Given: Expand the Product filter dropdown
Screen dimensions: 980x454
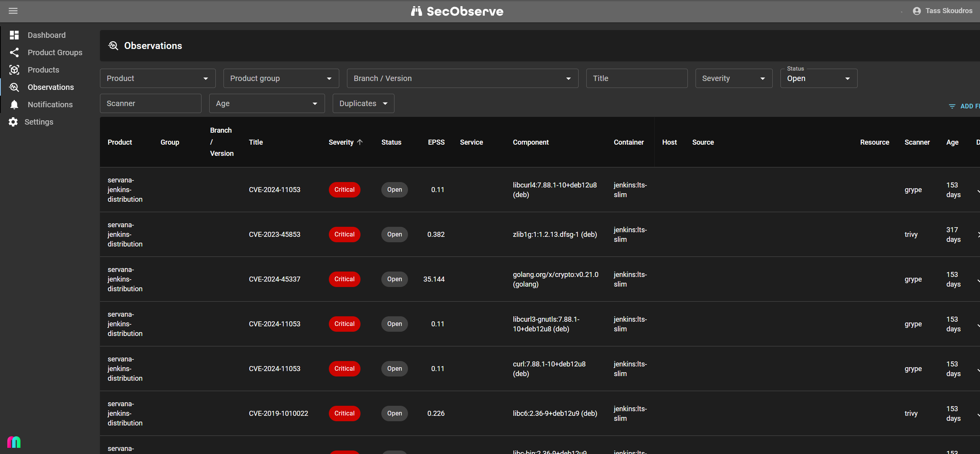Looking at the screenshot, I should 157,78.
